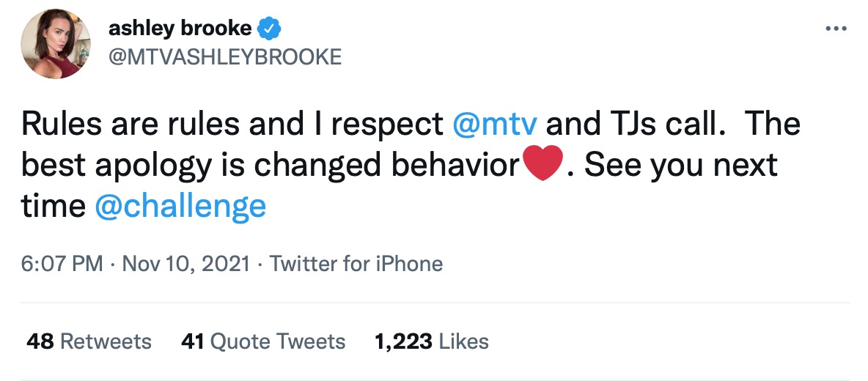The width and height of the screenshot is (868, 381).
Task: View who gave the 1,223 Likes
Action: (x=431, y=341)
